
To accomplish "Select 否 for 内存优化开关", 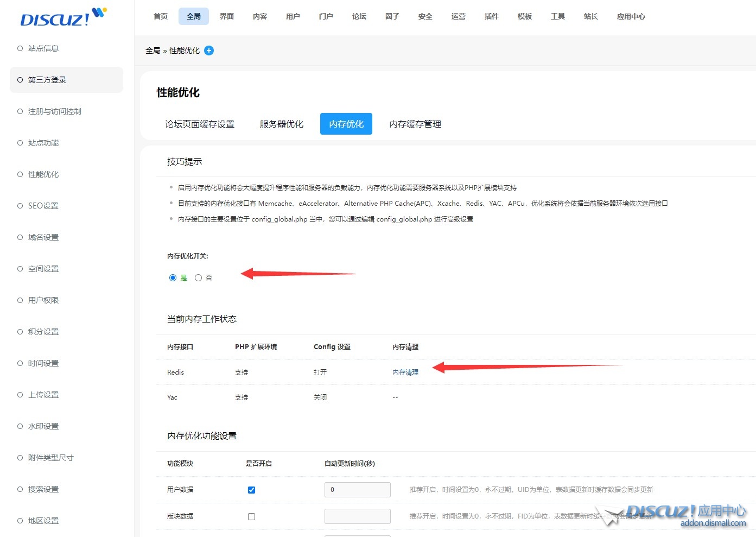I will coord(199,278).
